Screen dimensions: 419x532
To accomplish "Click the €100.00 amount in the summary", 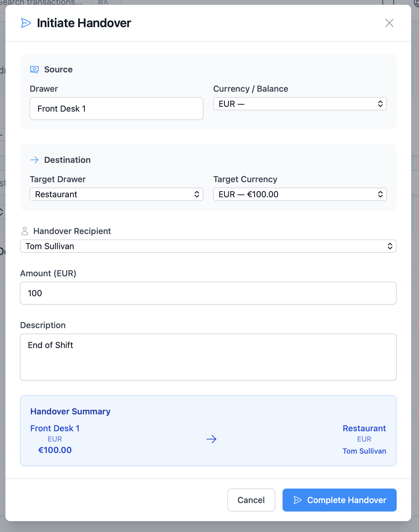I will pos(55,450).
